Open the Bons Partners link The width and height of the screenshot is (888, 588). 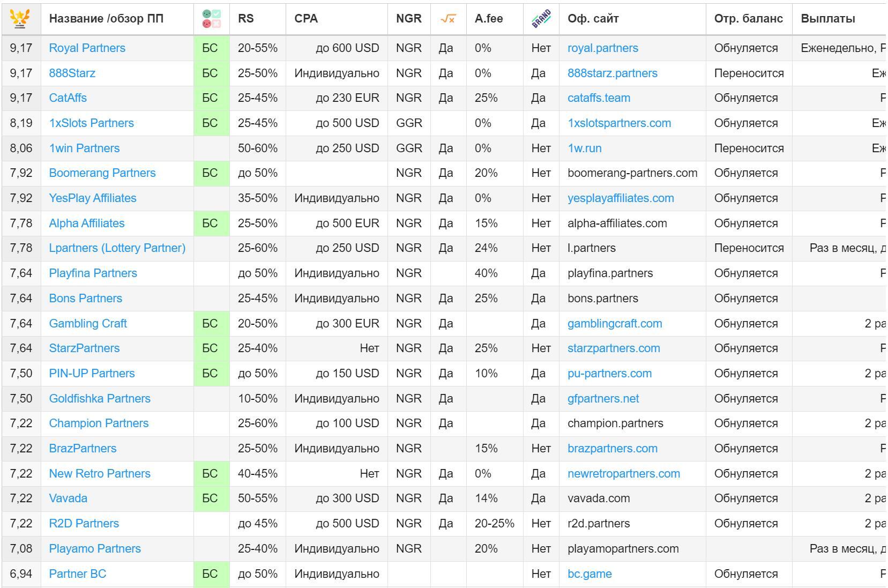point(85,298)
